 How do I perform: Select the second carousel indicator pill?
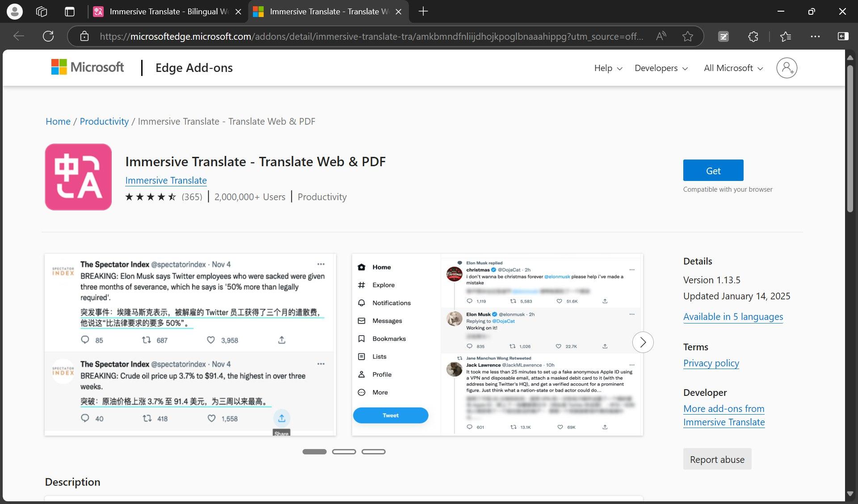pyautogui.click(x=344, y=452)
